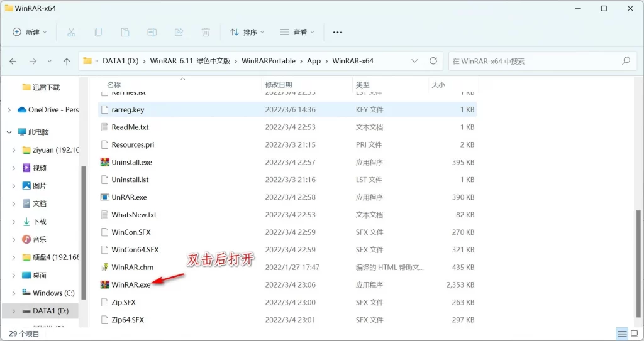644x341 pixels.
Task: Click the Paste clipboard icon
Action: [x=125, y=32]
